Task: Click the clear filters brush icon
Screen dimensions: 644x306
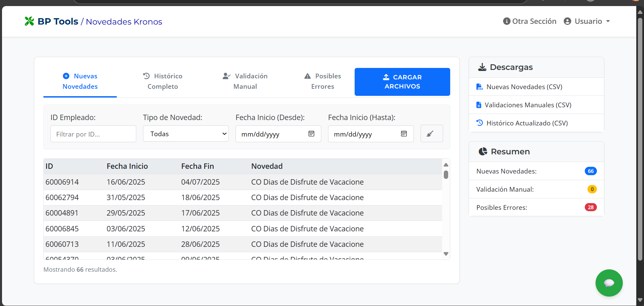Action: pos(432,133)
